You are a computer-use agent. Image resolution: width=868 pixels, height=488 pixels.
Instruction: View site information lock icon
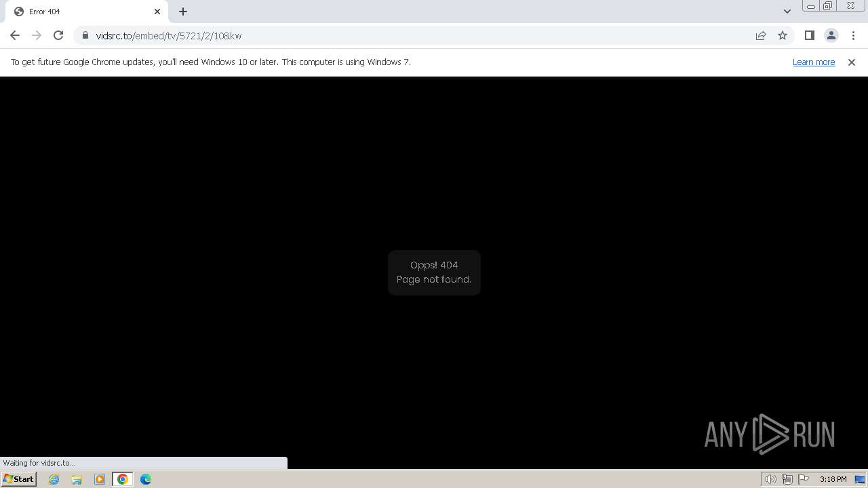pyautogui.click(x=85, y=35)
